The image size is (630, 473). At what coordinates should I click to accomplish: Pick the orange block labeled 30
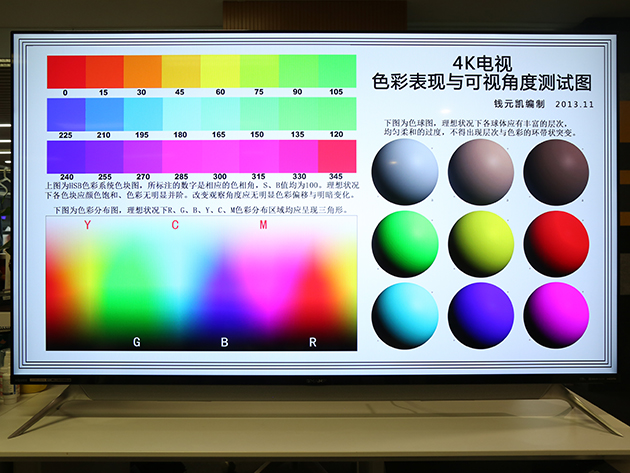(143, 72)
